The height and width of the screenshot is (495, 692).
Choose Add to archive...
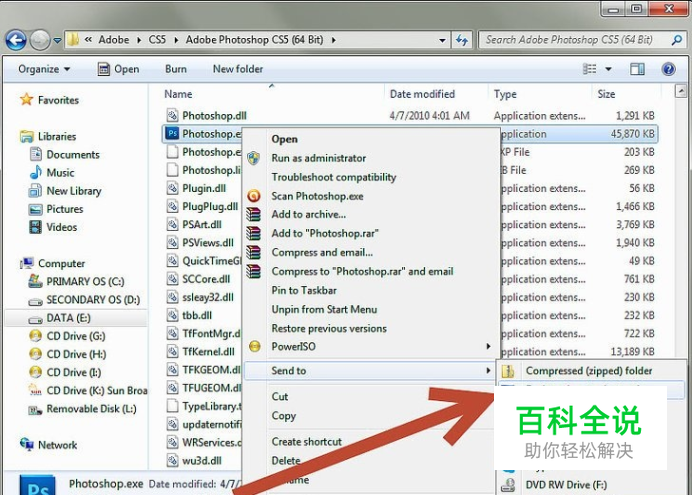[308, 215]
